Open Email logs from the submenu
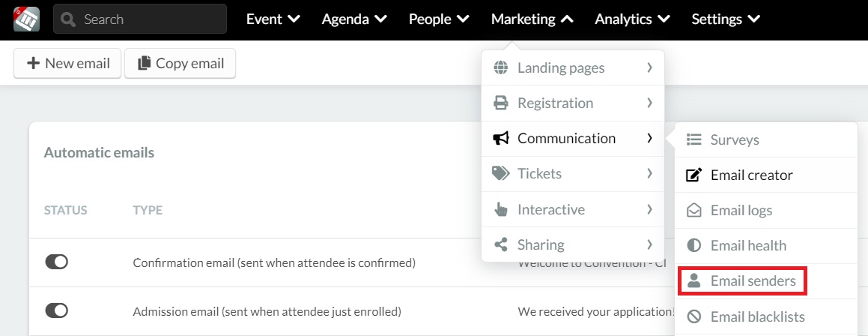Screen dimensions: 868x336 tap(765, 210)
